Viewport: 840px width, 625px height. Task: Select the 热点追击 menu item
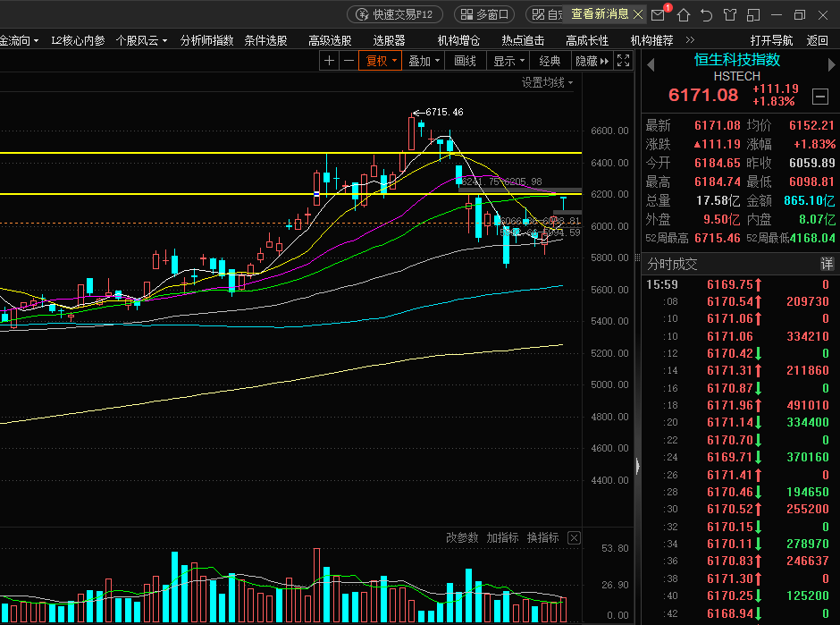(523, 41)
